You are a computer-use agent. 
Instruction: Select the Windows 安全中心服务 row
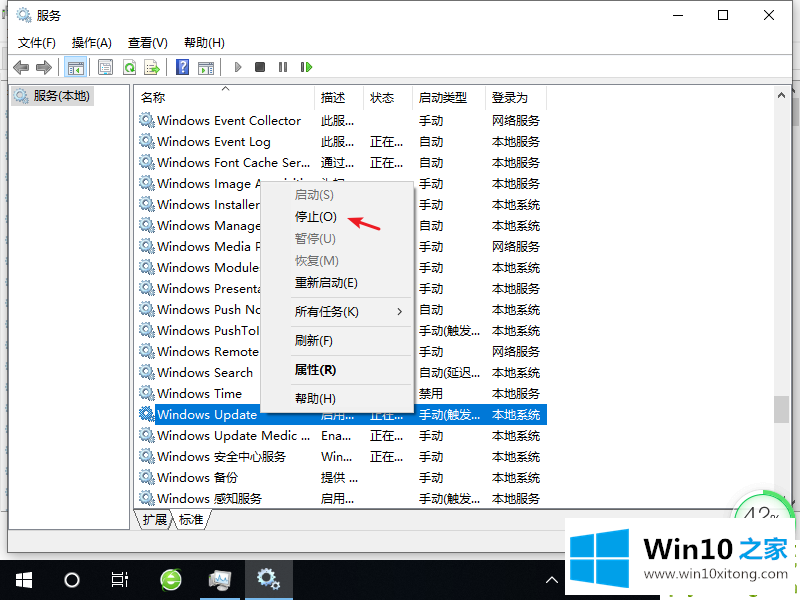pyautogui.click(x=342, y=457)
